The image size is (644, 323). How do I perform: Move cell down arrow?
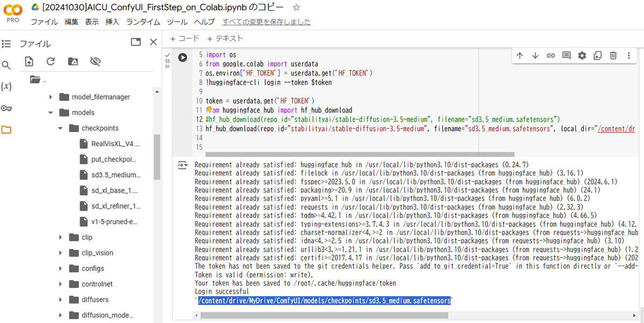tap(535, 55)
